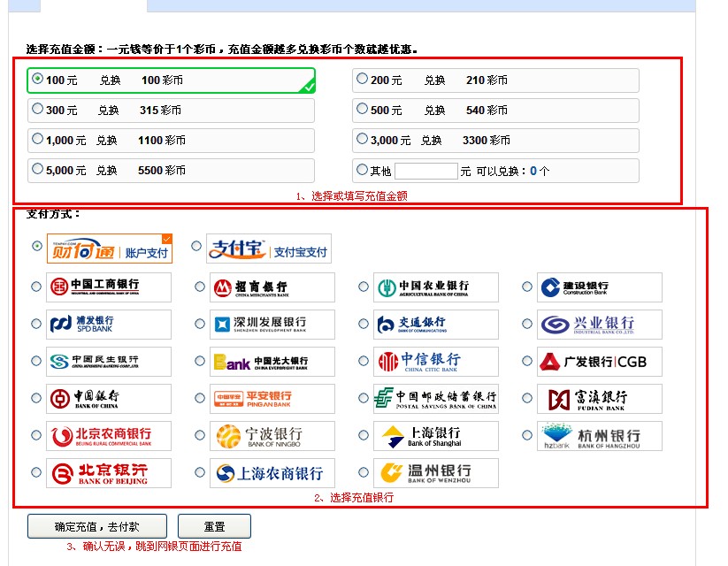Viewport: 728px width, 566px height.
Task: Pick the 5,000 元 amount radio button
Action: tap(38, 169)
